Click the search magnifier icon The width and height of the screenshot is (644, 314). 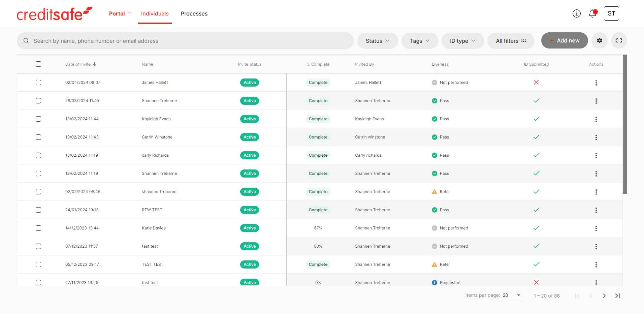[x=26, y=41]
